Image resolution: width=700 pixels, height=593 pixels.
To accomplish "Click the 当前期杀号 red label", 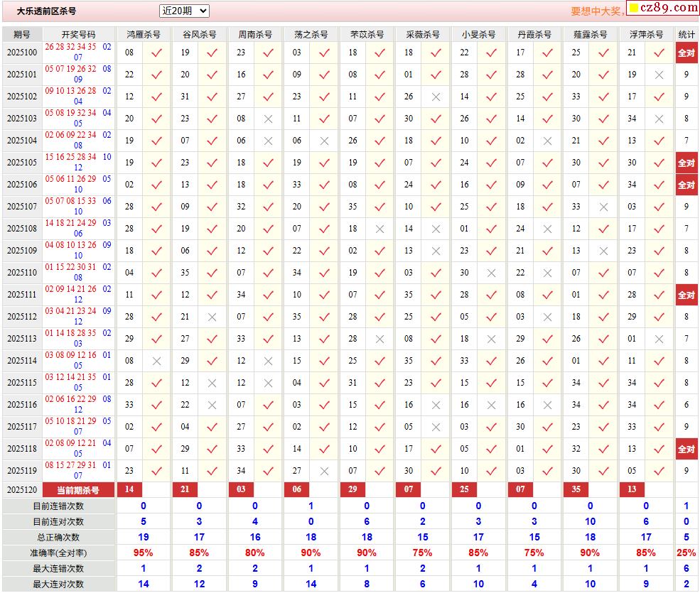I will click(x=78, y=490).
